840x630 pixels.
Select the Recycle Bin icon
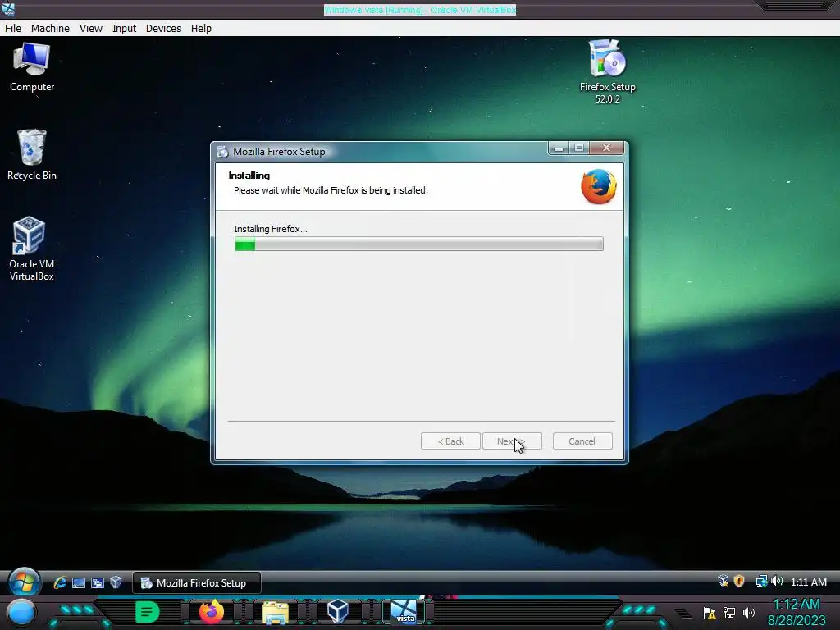(32, 155)
